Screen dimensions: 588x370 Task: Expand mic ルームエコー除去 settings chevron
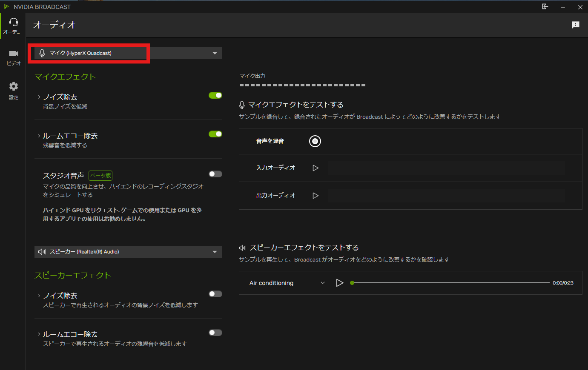tap(39, 136)
